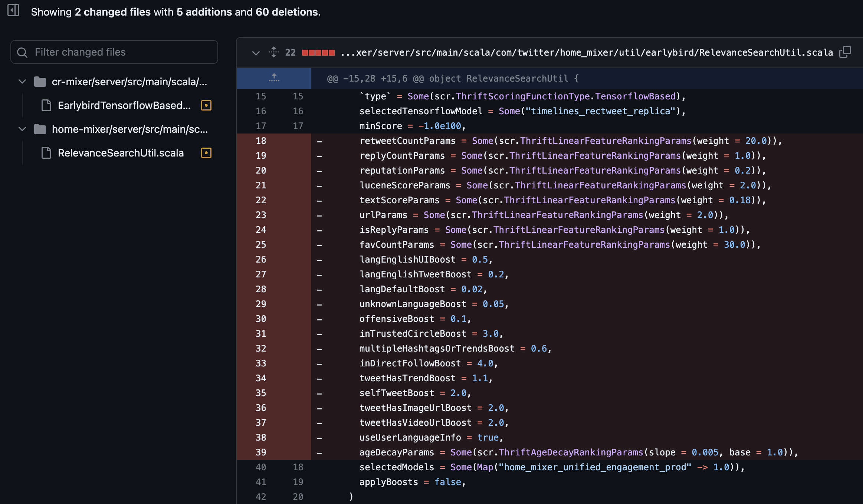Viewport: 863px width, 504px height.
Task: Select RelevanceSearchUtil.scala in file tree
Action: tap(121, 153)
